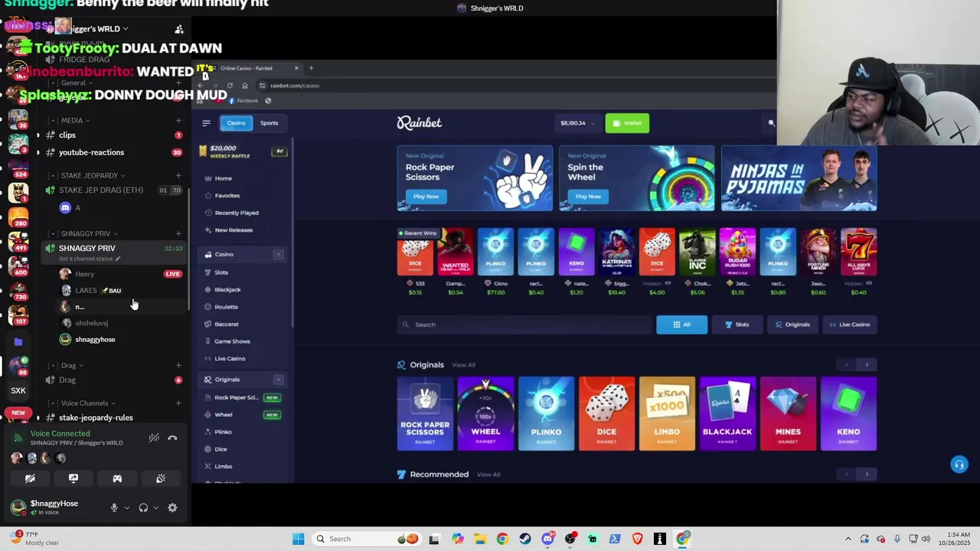The image size is (980, 551).
Task: Open Steam from the taskbar
Action: click(524, 539)
